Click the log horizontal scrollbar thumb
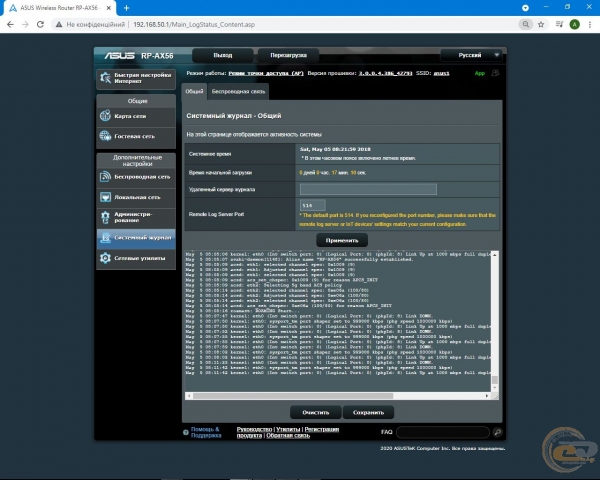Screen dimensions: 600x480 pos(293,396)
